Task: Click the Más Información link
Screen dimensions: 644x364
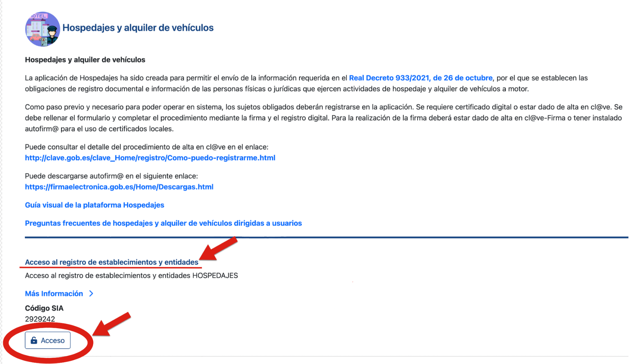Action: coord(54,294)
